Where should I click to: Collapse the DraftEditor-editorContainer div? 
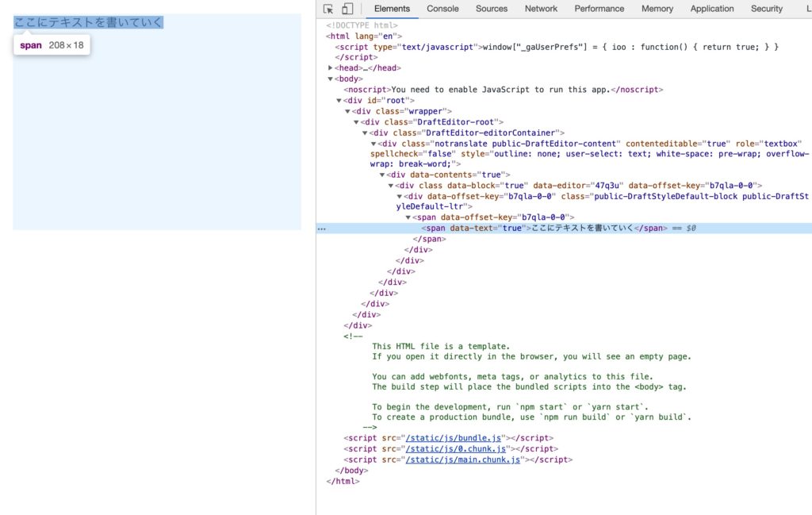click(x=365, y=133)
